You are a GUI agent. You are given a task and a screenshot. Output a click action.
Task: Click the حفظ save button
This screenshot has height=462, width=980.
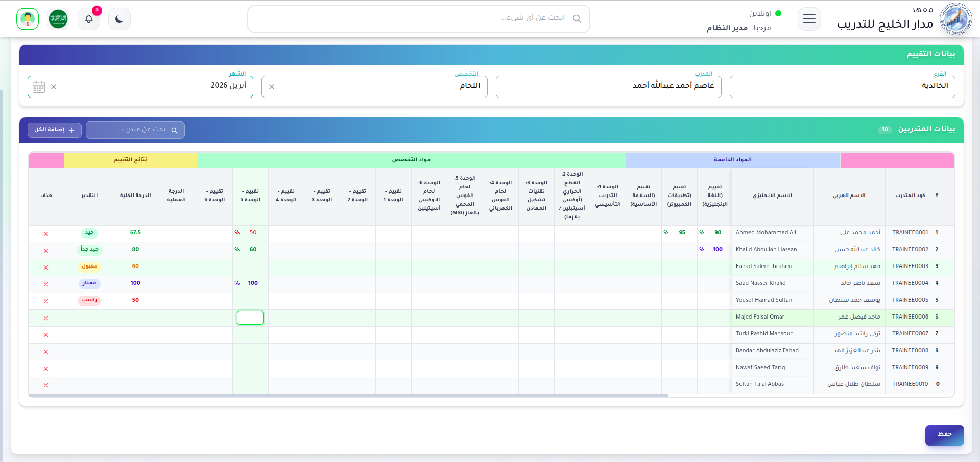coord(944,435)
